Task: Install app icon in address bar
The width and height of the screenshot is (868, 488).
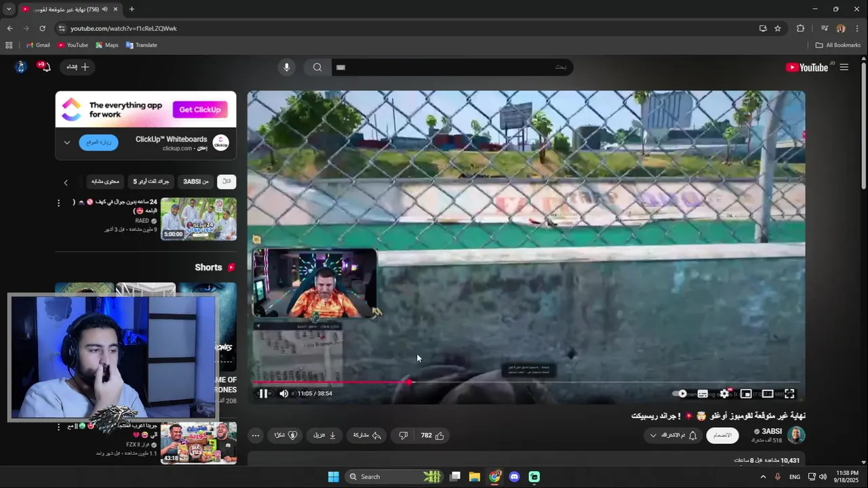Action: (x=763, y=28)
